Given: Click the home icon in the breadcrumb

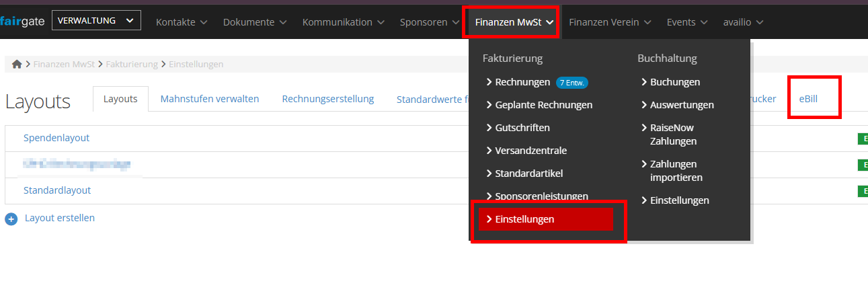Looking at the screenshot, I should 17,65.
